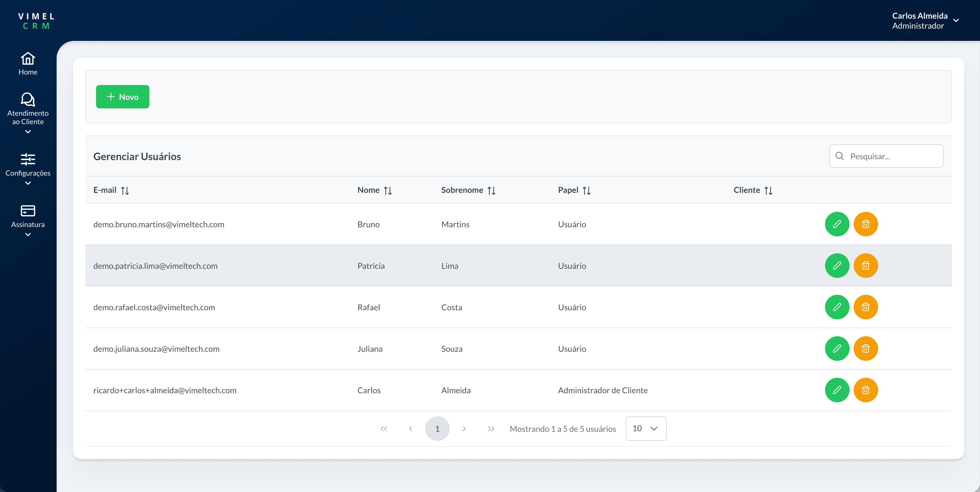This screenshot has height=492, width=980.
Task: Click the green Novo button
Action: click(x=123, y=97)
